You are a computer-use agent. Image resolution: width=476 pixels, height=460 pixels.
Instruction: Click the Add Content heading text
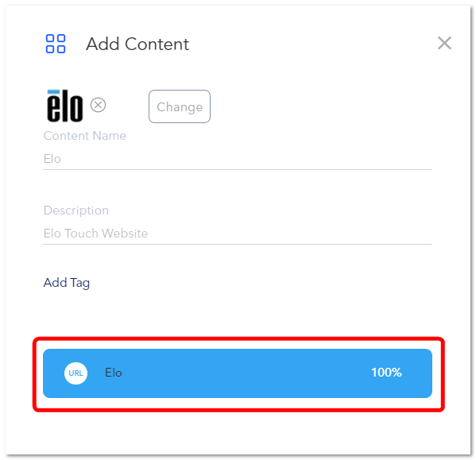coord(137,44)
